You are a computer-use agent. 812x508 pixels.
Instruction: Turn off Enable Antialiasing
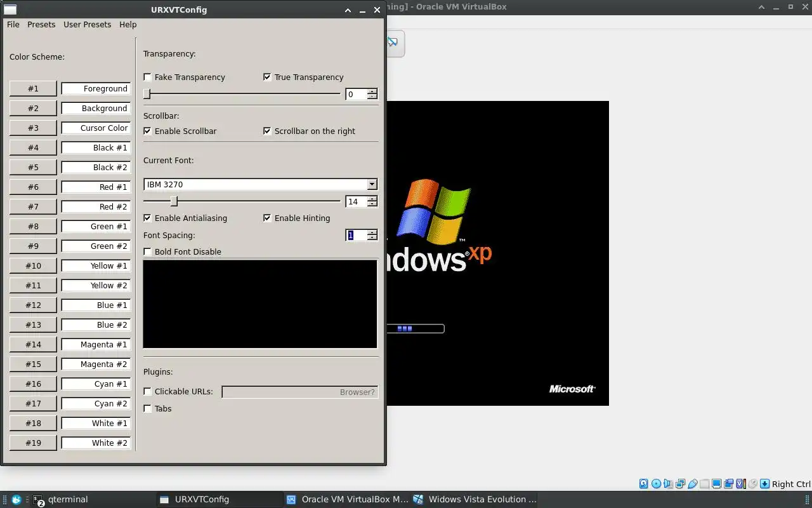click(x=147, y=218)
